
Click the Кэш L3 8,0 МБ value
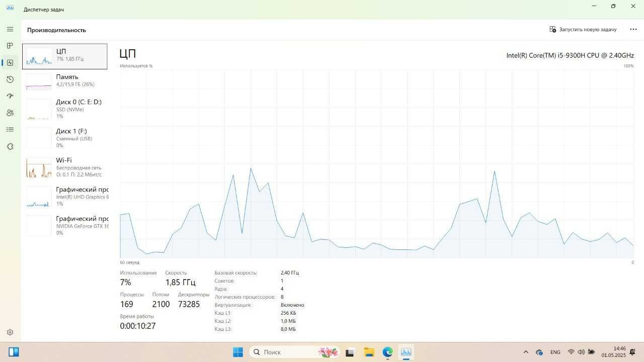[288, 329]
